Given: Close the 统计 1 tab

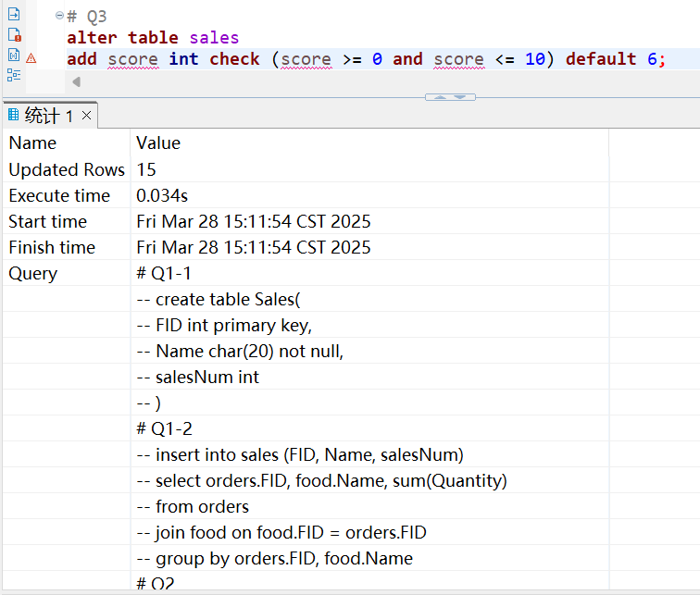Looking at the screenshot, I should click(x=87, y=116).
